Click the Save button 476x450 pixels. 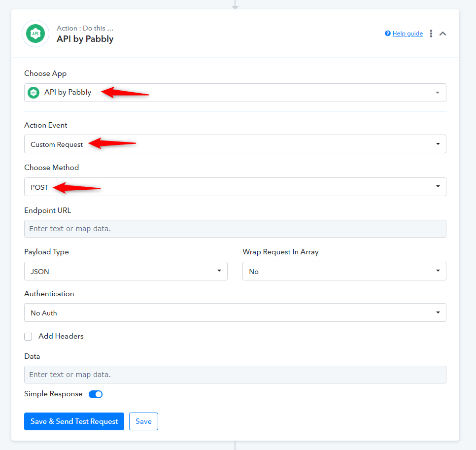coord(143,421)
